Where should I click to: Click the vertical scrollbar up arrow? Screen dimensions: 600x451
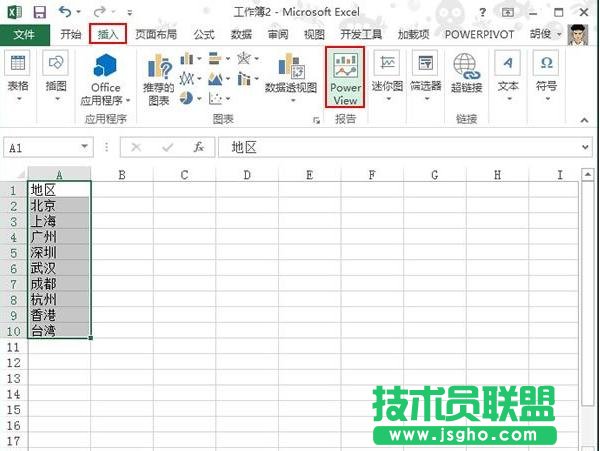588,175
